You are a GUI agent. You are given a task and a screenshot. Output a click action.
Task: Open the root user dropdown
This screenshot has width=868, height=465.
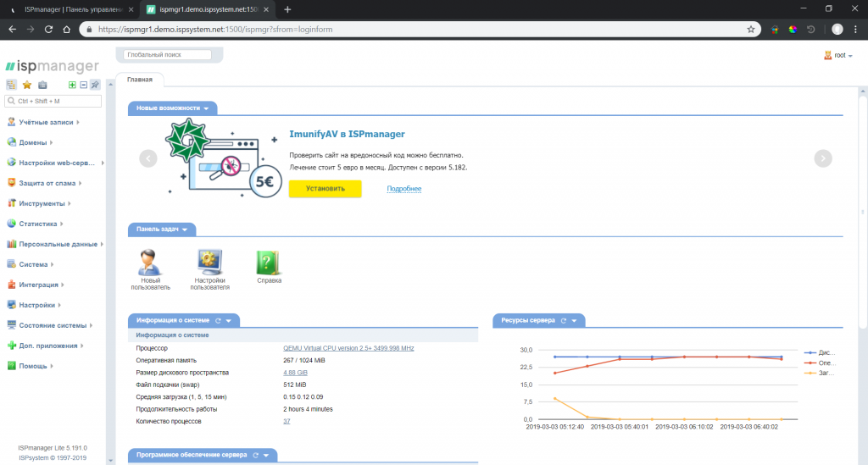[839, 55]
